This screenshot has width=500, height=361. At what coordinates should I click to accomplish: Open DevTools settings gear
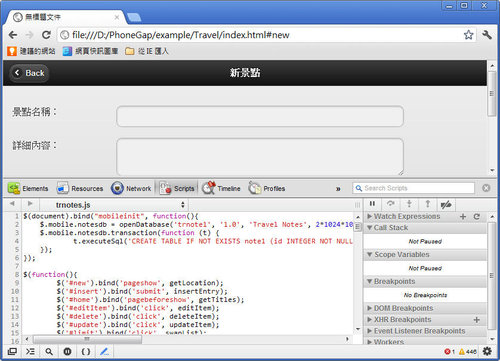487,351
